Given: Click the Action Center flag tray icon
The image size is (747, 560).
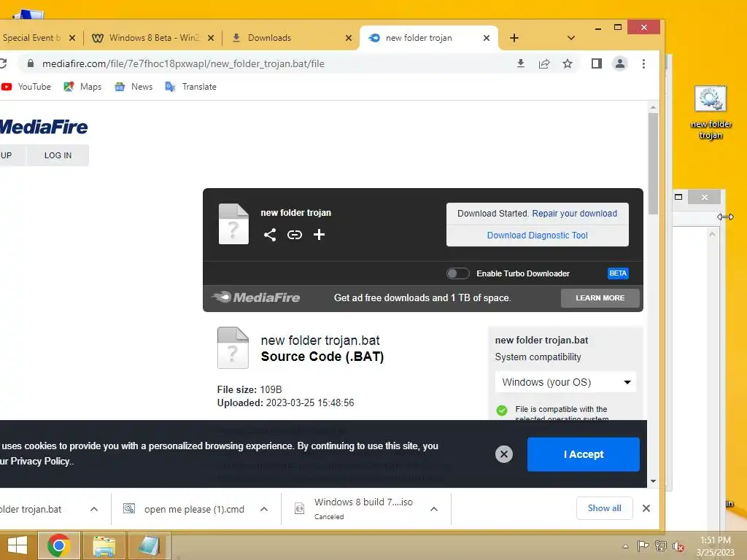Looking at the screenshot, I should click(x=643, y=546).
